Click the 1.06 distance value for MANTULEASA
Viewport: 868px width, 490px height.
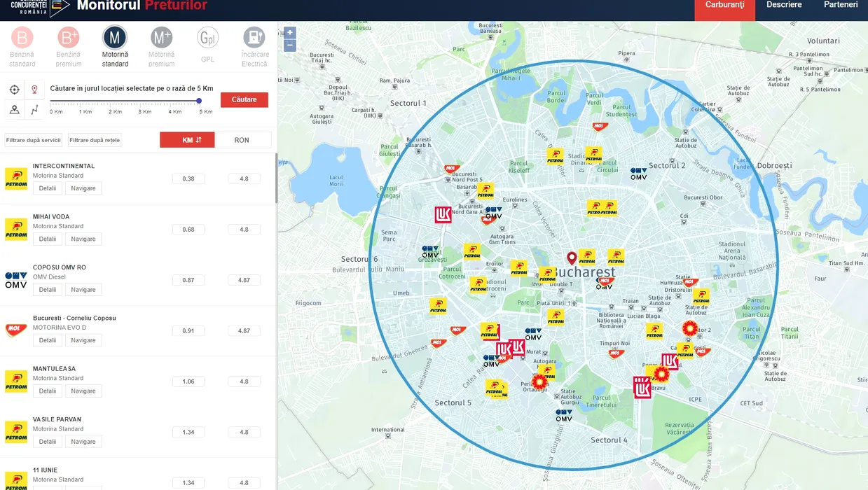(188, 381)
